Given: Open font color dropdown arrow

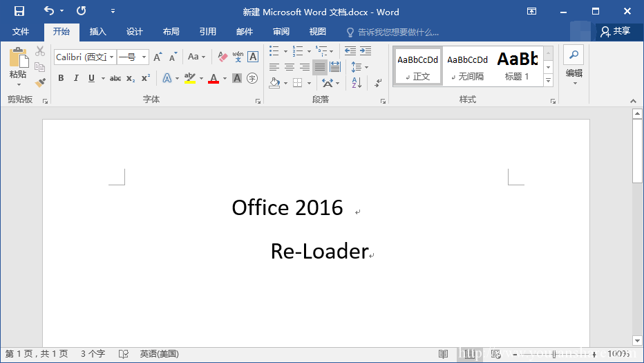Looking at the screenshot, I should click(x=225, y=78).
